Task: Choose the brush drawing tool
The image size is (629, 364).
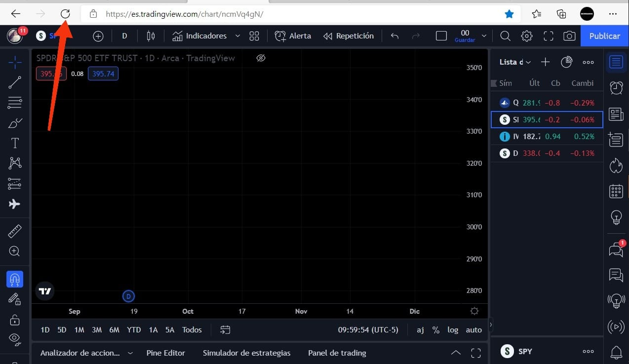Action: click(15, 123)
